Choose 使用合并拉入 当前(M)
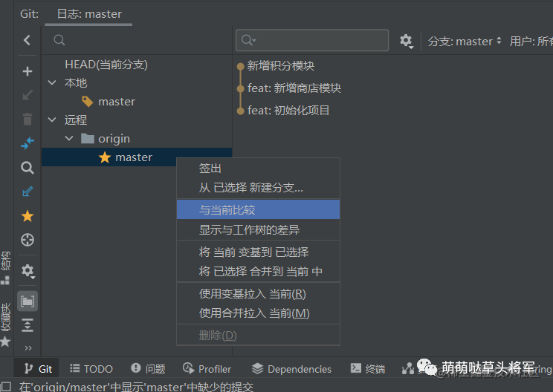Image resolution: width=553 pixels, height=392 pixels. [258, 313]
